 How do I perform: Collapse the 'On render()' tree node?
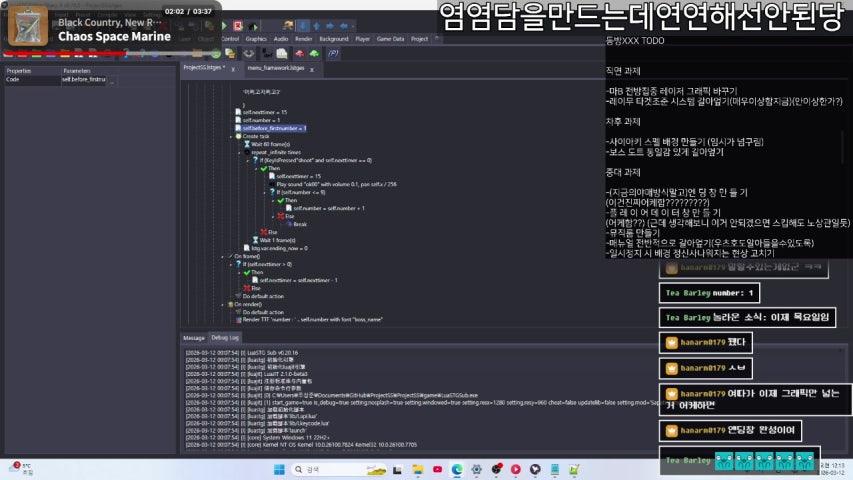point(223,304)
